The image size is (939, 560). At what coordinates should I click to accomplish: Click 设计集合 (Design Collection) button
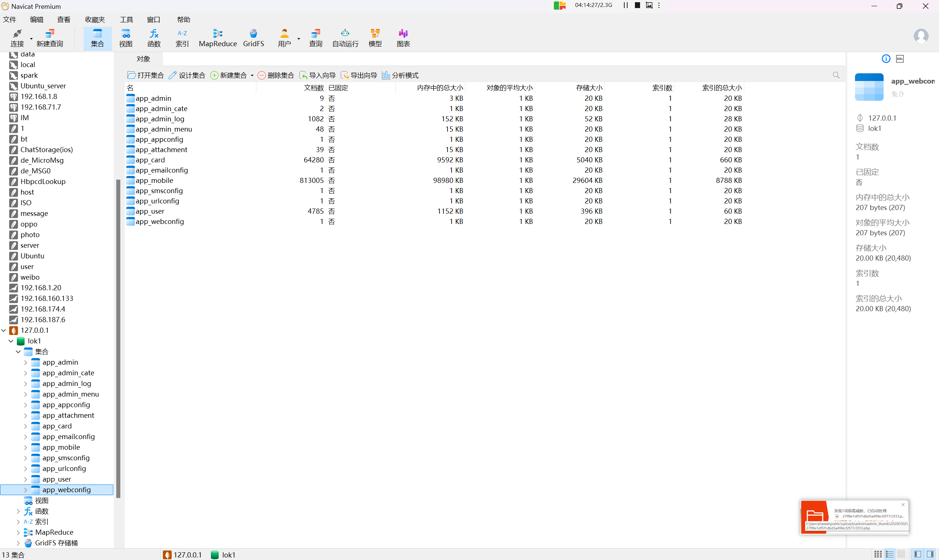point(187,75)
